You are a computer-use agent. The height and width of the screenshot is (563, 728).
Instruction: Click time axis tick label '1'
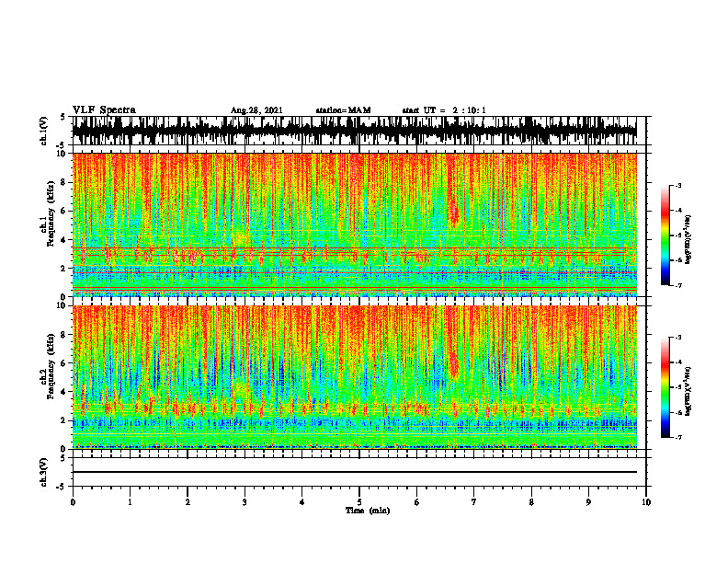pos(130,502)
